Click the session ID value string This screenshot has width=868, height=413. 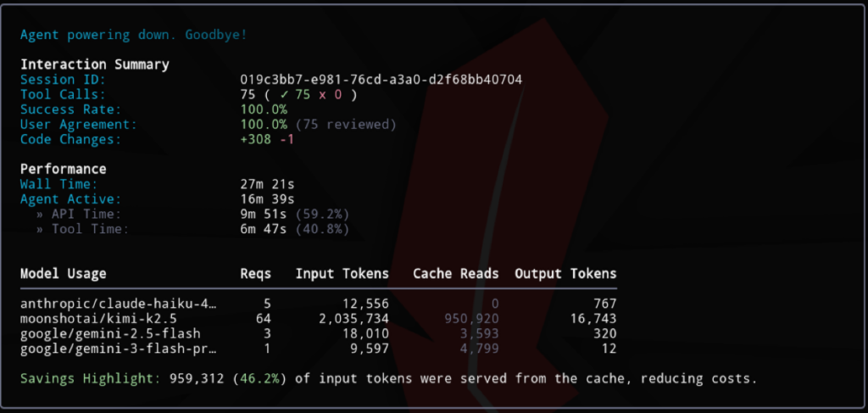(x=381, y=80)
